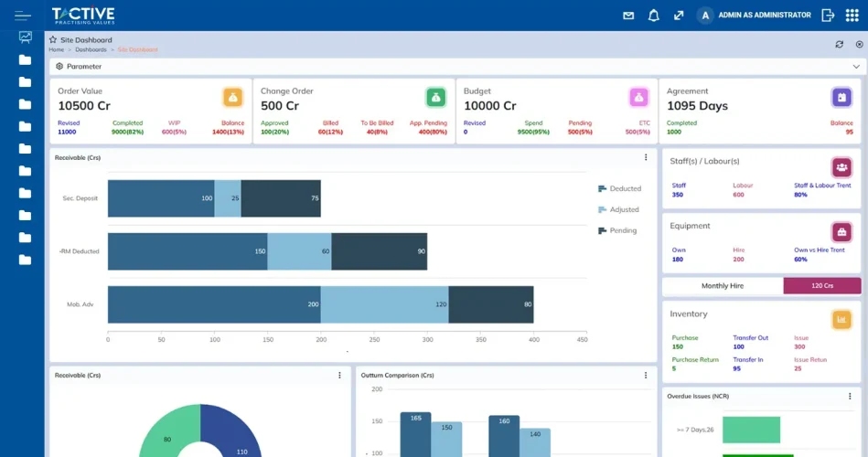
Task: Open the third folder icon in sidebar
Action: pyautogui.click(x=25, y=104)
